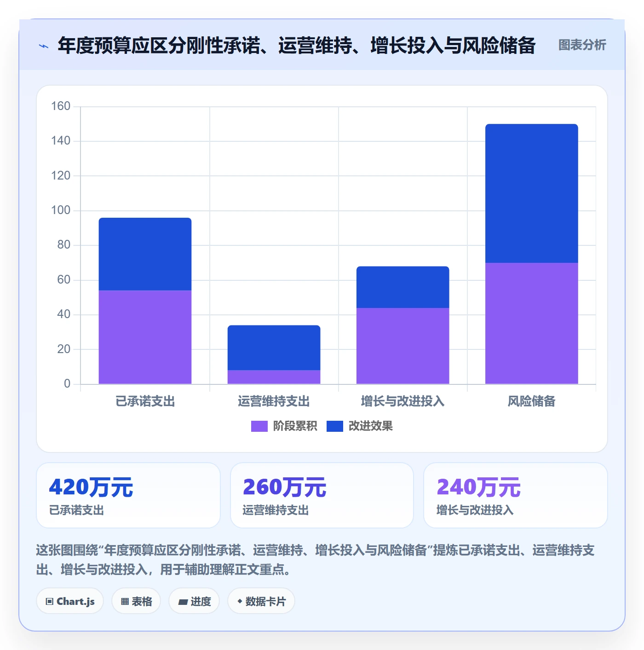
Task: Click the 运营维持支出 caption under 260万元
Action: pos(276,510)
